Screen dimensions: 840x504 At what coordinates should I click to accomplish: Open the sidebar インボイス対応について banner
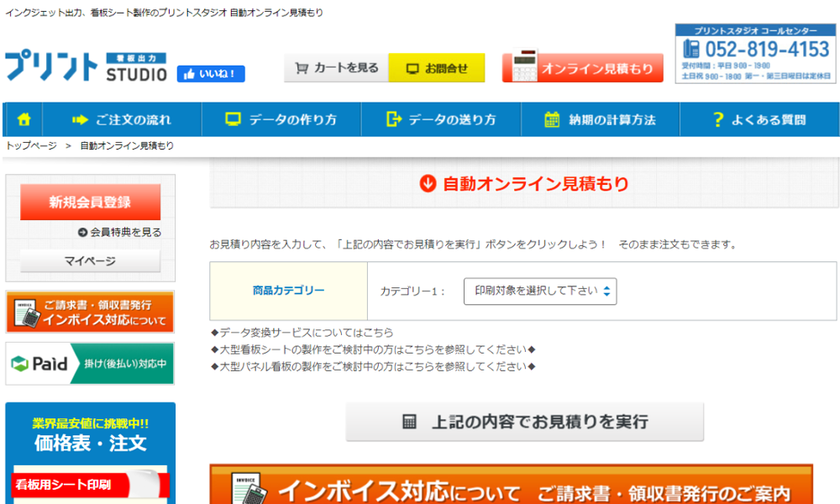(x=90, y=312)
